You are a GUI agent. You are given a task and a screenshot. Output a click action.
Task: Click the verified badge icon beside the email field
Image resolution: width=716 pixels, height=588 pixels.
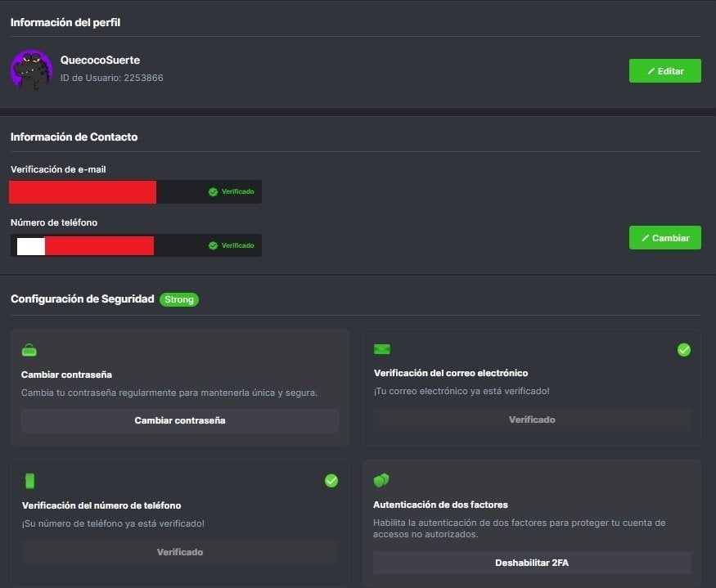tap(213, 192)
